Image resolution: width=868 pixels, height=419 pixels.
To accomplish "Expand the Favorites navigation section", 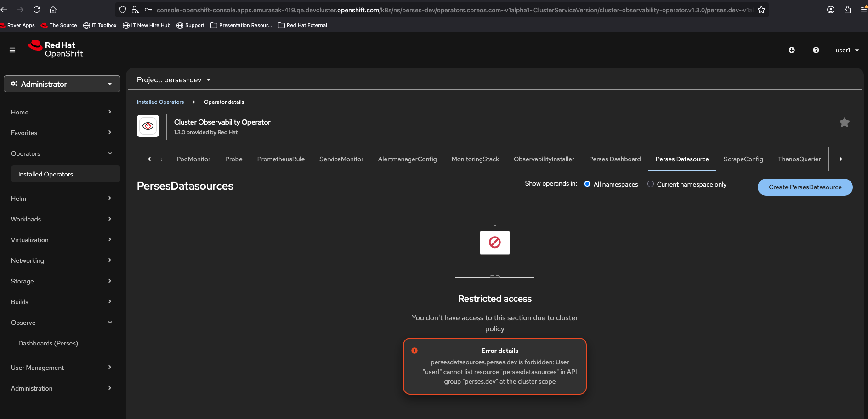I will tap(62, 133).
